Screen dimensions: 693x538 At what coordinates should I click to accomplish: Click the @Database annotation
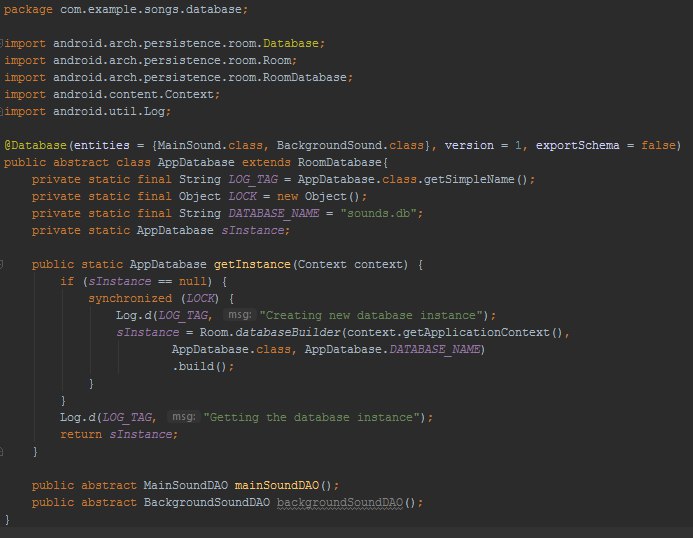coord(35,145)
